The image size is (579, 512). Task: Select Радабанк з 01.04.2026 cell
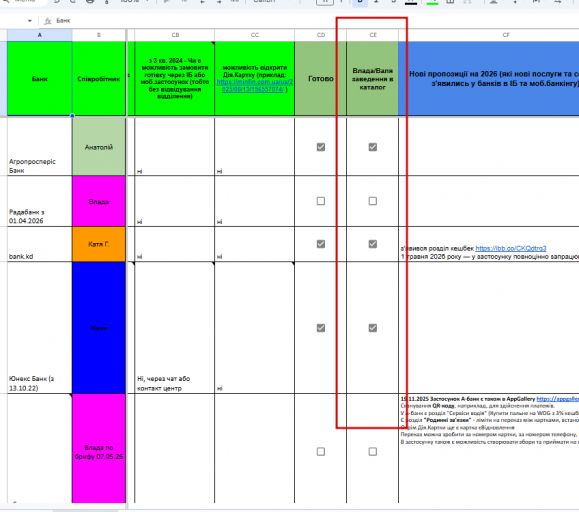(x=40, y=202)
